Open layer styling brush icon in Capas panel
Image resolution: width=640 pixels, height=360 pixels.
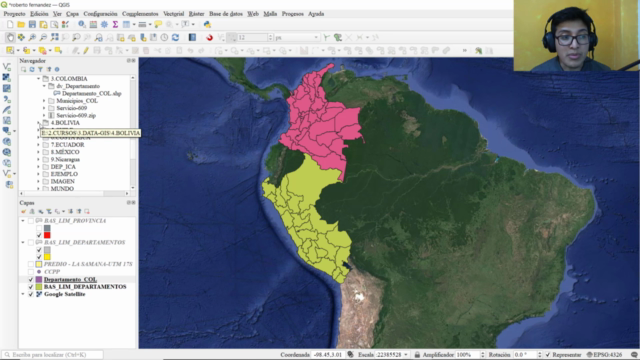pos(23,211)
